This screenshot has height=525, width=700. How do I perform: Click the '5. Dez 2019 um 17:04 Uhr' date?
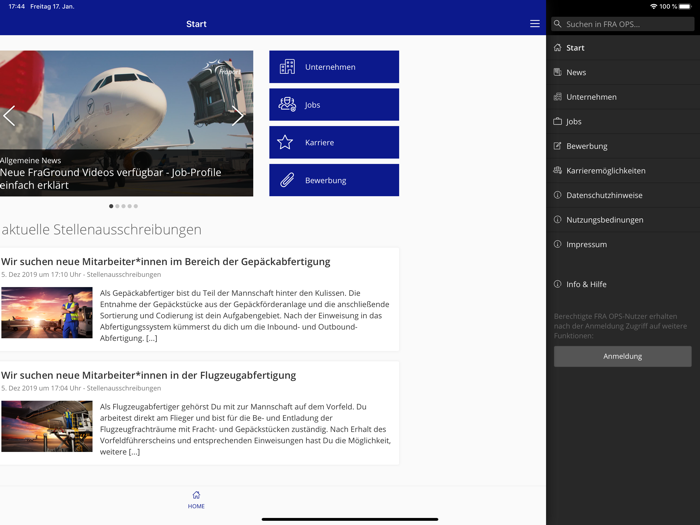tap(41, 388)
